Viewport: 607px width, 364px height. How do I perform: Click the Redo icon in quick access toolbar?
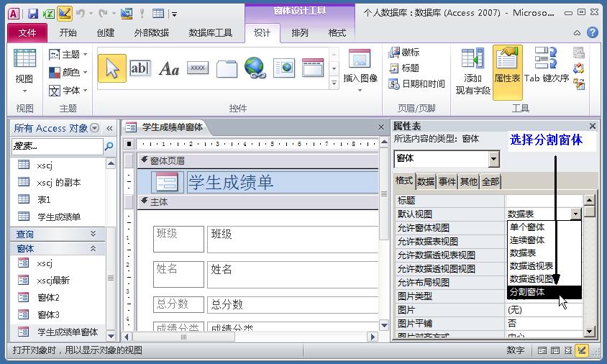pos(103,14)
